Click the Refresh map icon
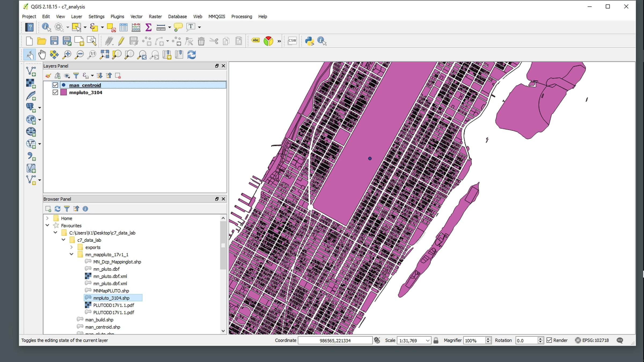644x362 pixels. pyautogui.click(x=191, y=55)
